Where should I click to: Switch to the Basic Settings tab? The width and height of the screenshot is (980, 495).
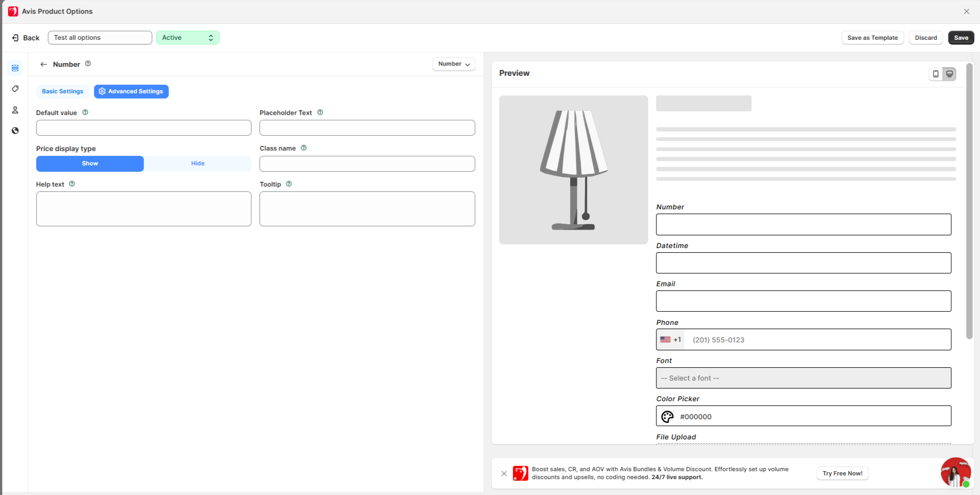click(63, 92)
